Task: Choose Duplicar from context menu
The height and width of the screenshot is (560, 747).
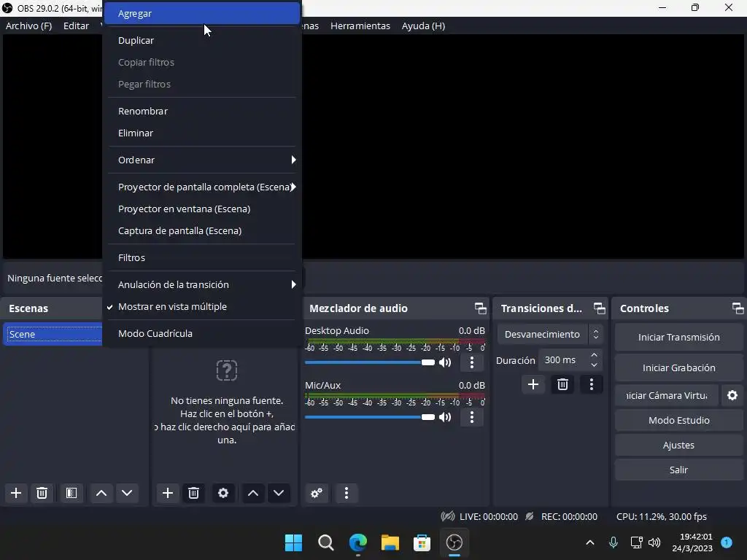Action: tap(202, 41)
